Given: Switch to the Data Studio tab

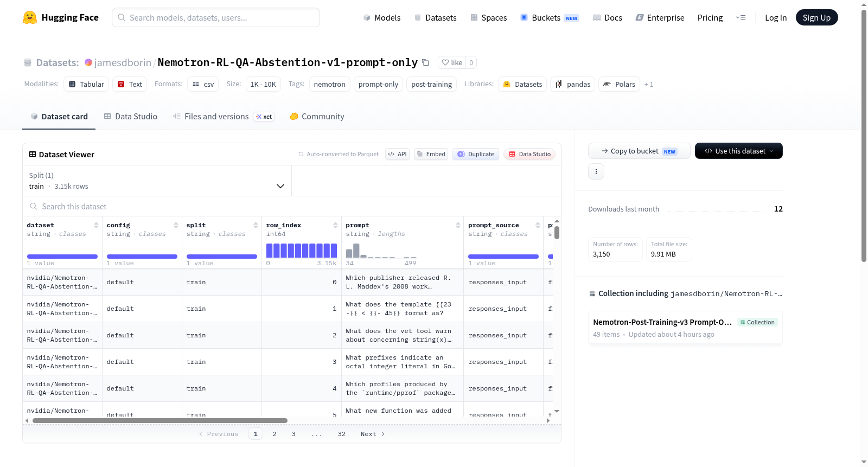Looking at the screenshot, I should pyautogui.click(x=131, y=117).
